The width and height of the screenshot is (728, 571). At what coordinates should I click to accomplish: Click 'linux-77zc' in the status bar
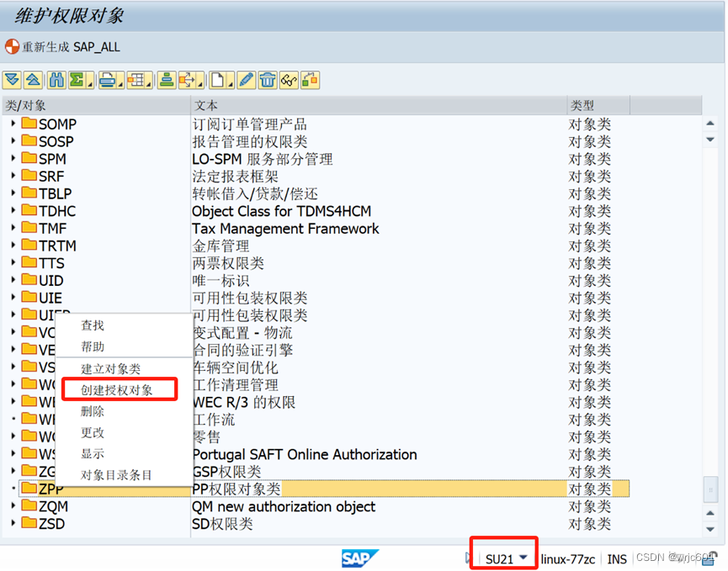pos(568,559)
